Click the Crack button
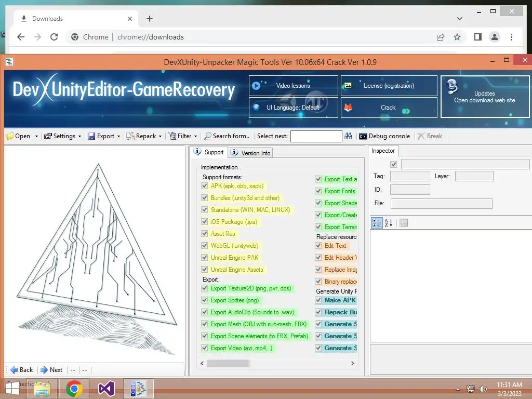This screenshot has width=532, height=399. [x=389, y=108]
